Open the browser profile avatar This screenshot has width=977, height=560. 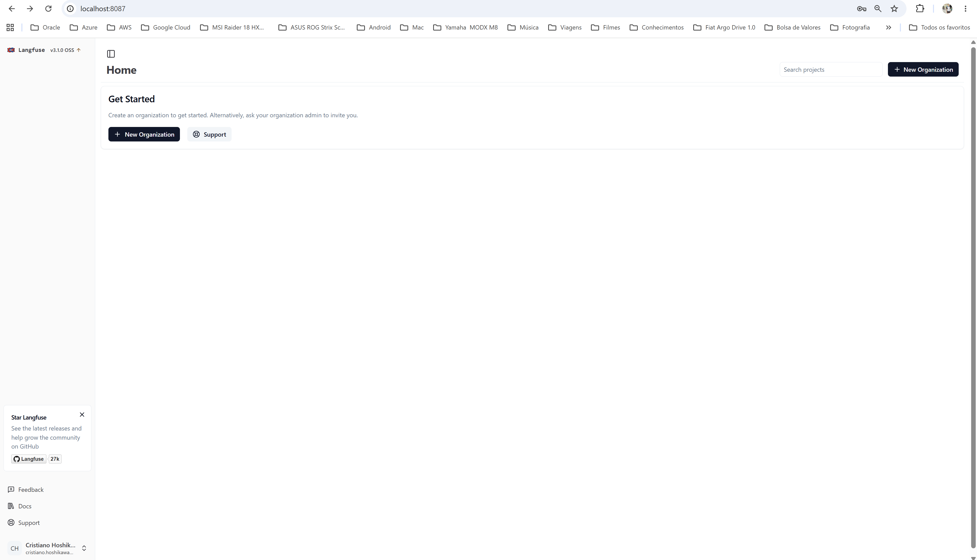(x=947, y=8)
